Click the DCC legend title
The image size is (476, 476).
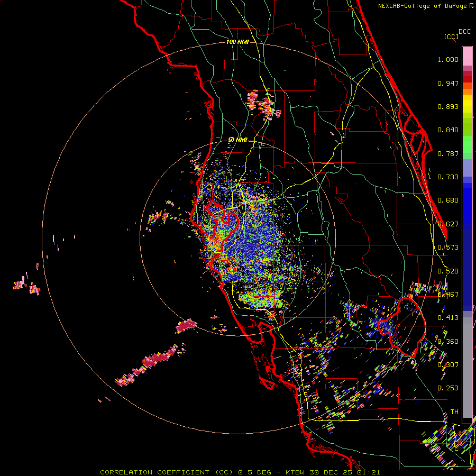tap(464, 32)
